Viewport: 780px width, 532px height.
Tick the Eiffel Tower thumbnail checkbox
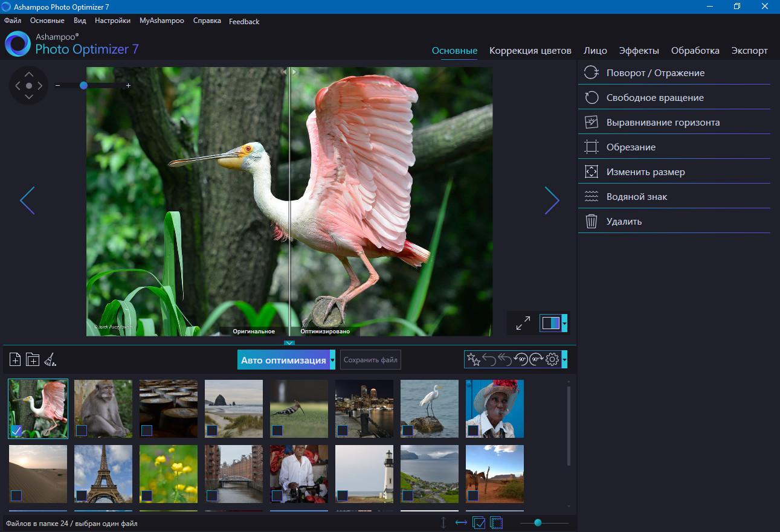pos(82,496)
